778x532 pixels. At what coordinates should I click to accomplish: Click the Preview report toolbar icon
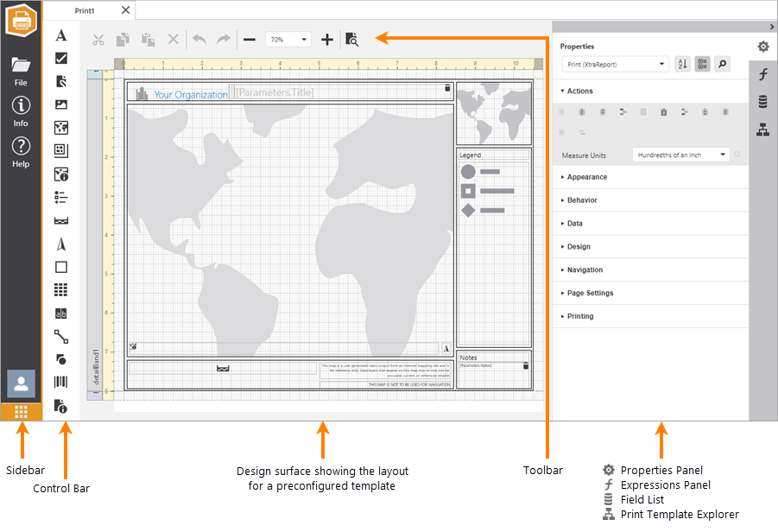coord(351,39)
